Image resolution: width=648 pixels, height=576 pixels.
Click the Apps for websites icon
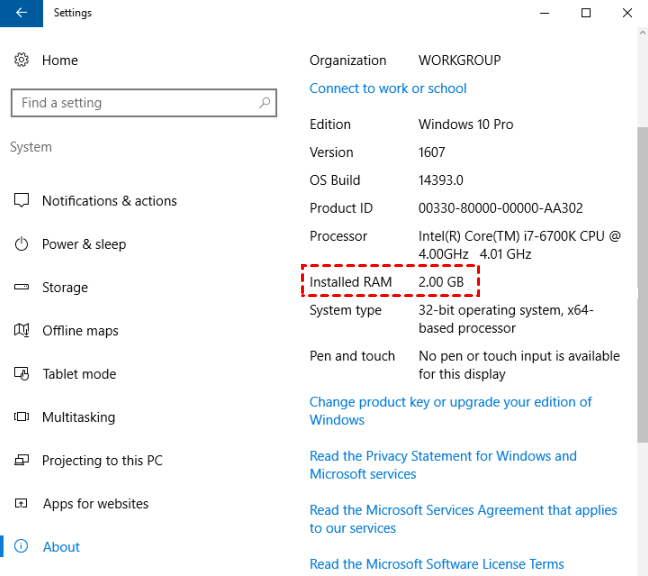21,503
